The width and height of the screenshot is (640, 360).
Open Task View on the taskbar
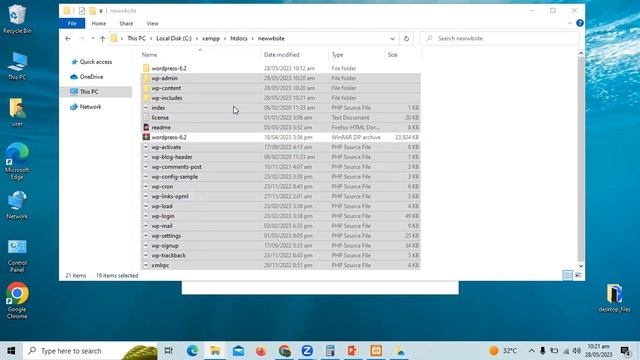click(x=168, y=351)
